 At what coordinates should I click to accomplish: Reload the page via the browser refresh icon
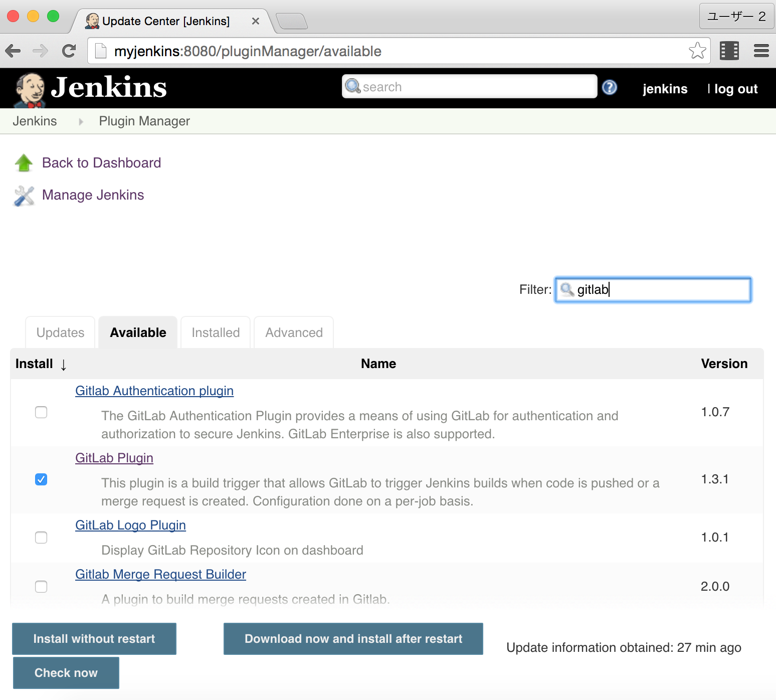point(68,51)
